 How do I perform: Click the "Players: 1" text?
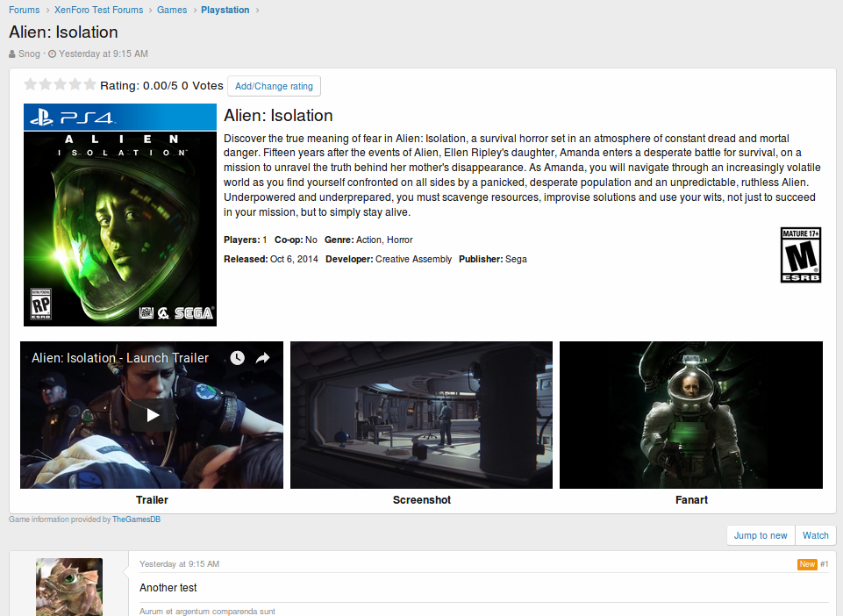[245, 240]
